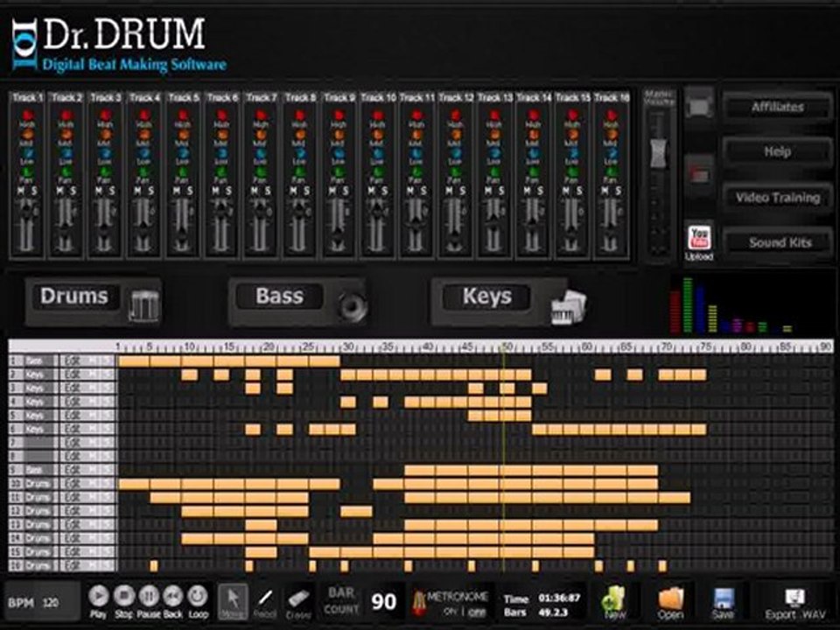840x630 pixels.
Task: Click the Time readout 01:36:87
Action: click(x=559, y=598)
